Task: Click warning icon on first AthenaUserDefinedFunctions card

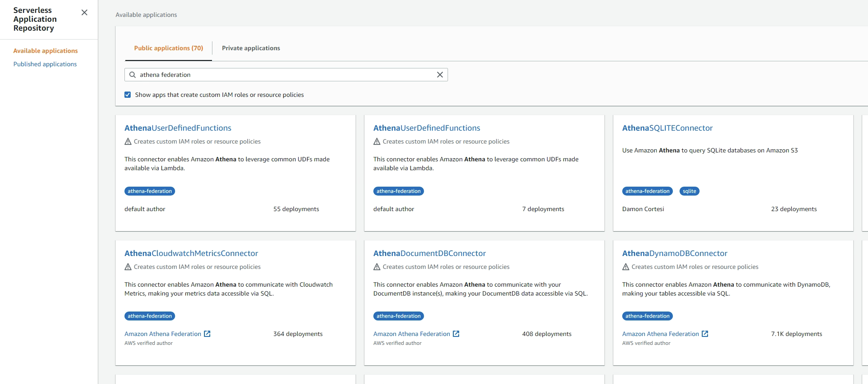Action: pos(128,141)
